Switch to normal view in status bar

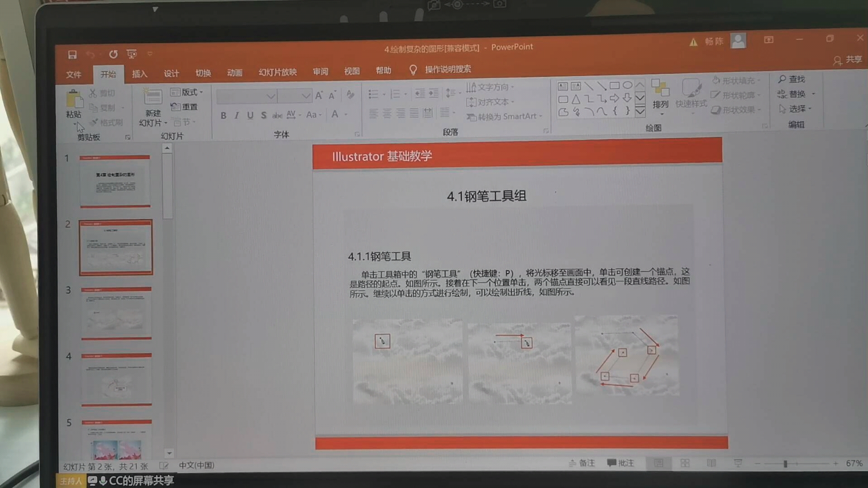coord(658,463)
